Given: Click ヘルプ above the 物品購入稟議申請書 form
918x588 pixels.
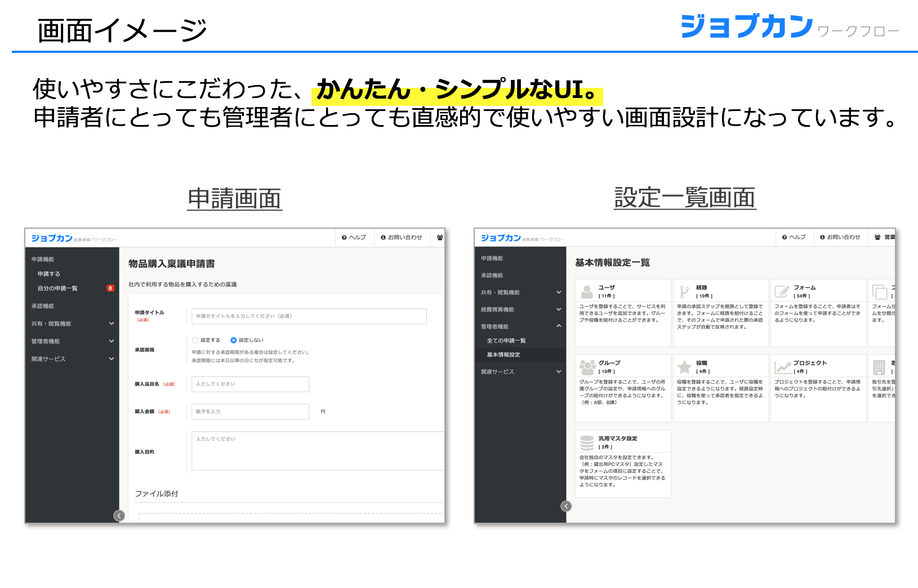Looking at the screenshot, I should (x=354, y=238).
